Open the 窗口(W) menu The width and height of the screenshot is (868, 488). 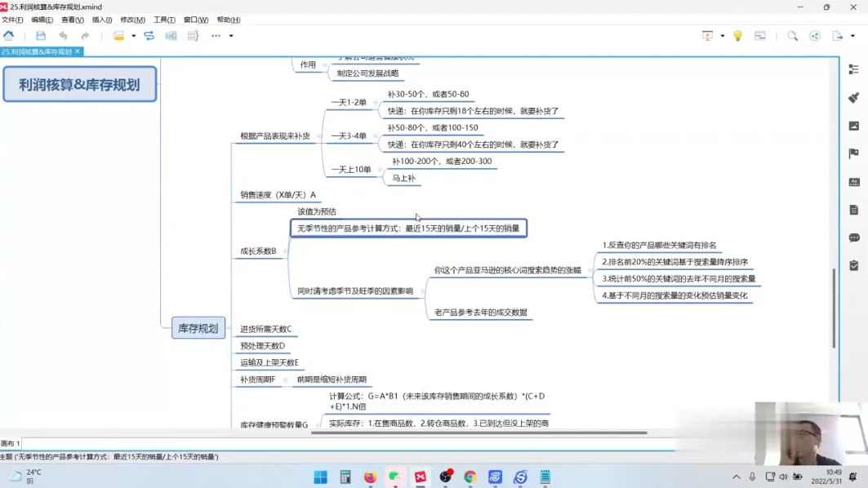196,20
